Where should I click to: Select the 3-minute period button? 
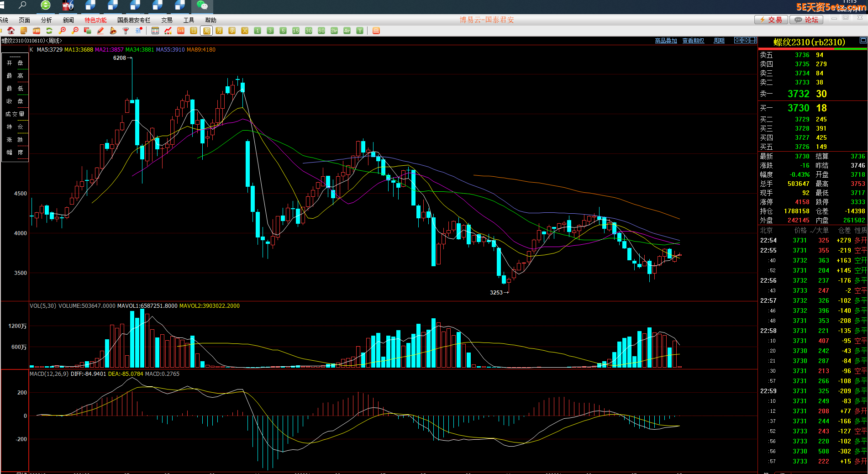click(270, 31)
